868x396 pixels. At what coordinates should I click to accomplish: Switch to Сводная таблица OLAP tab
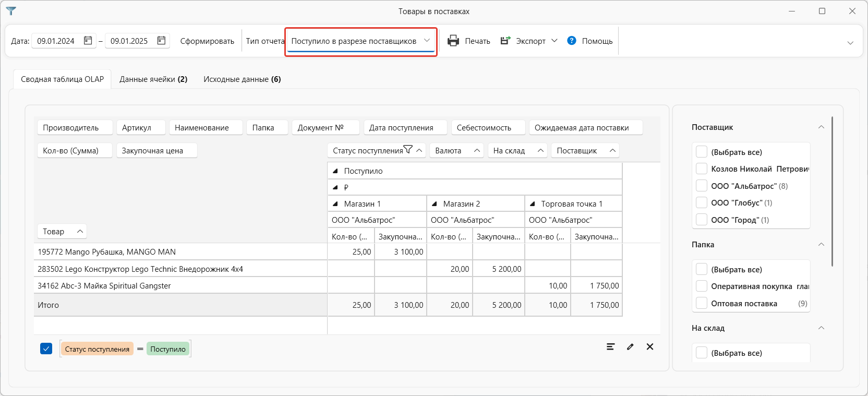point(62,79)
